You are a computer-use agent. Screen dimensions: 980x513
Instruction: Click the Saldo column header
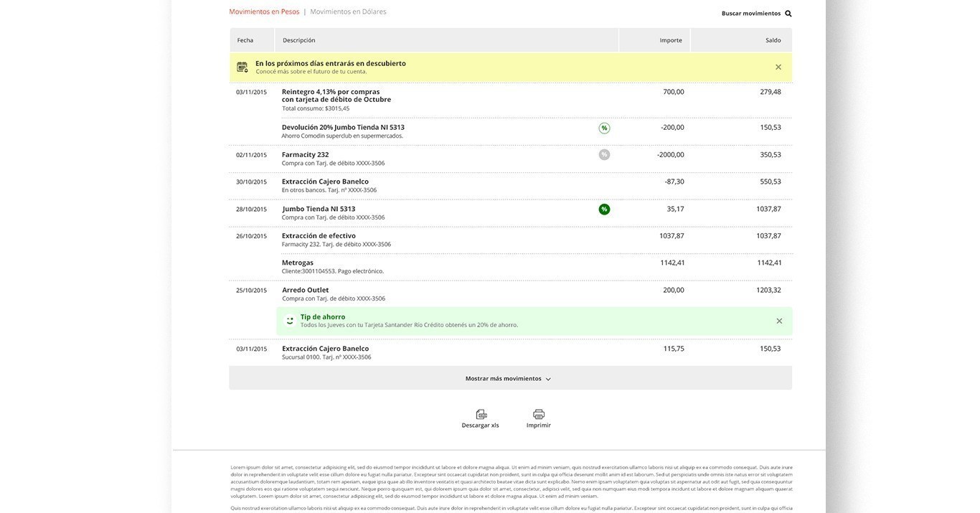[x=773, y=40]
